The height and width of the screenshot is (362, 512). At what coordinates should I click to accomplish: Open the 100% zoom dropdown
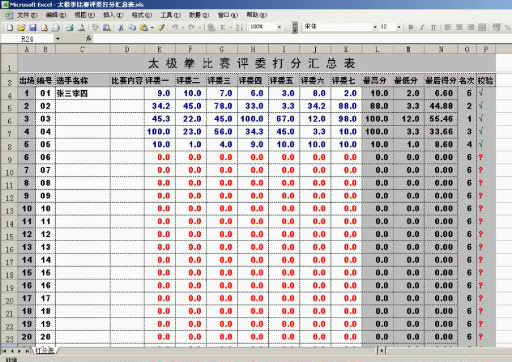tap(279, 27)
